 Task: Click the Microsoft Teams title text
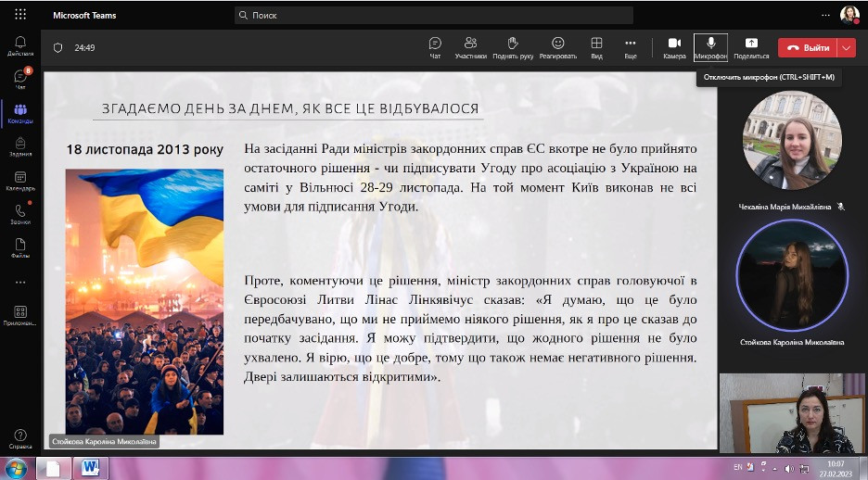click(84, 15)
